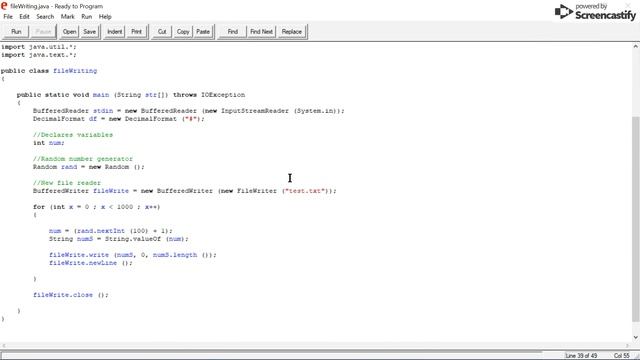
Task: Click the Find toolbar button
Action: point(233,31)
